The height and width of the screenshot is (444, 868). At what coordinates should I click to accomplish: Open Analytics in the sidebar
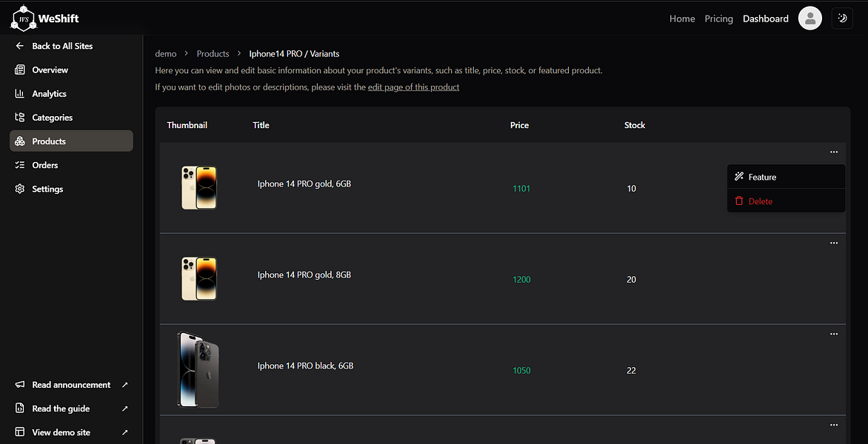tap(49, 94)
